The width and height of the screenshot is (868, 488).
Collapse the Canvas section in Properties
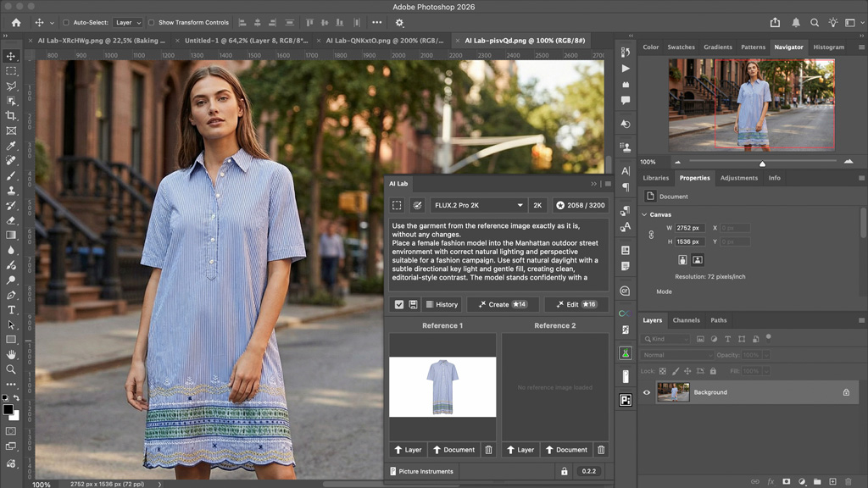644,214
